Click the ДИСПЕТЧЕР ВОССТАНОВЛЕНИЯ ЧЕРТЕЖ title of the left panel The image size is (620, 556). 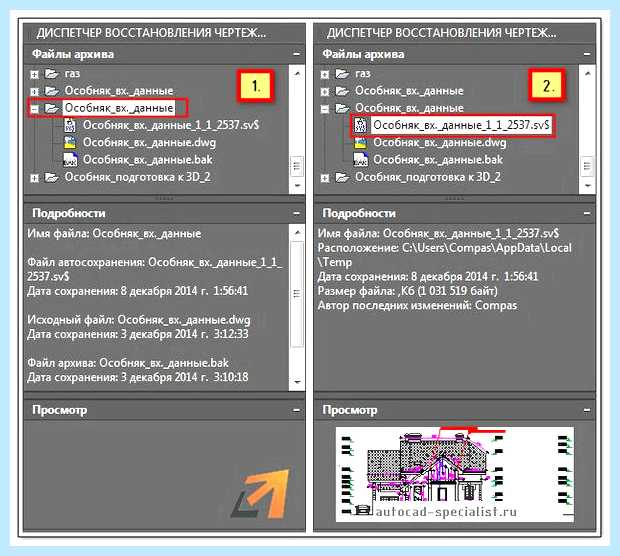151,33
